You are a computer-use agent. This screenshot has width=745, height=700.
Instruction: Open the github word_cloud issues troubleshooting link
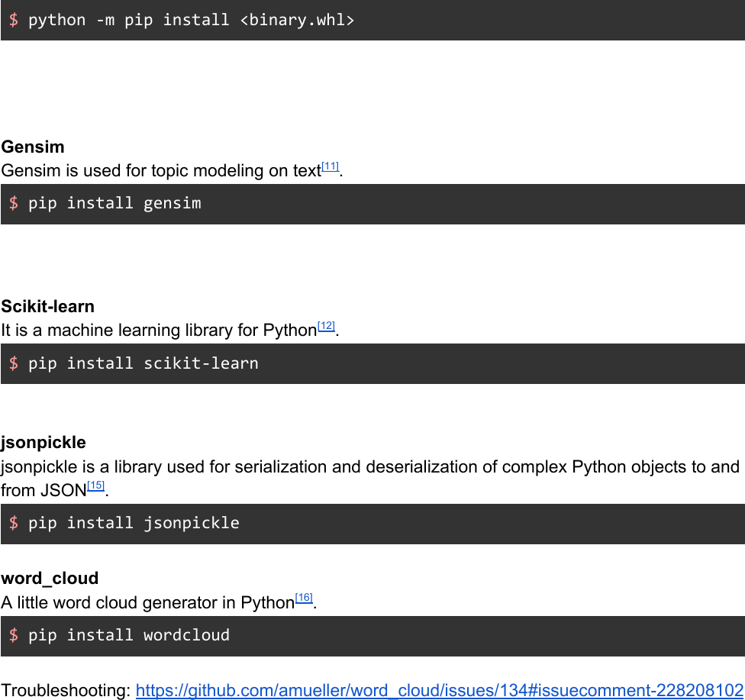[x=440, y=690]
